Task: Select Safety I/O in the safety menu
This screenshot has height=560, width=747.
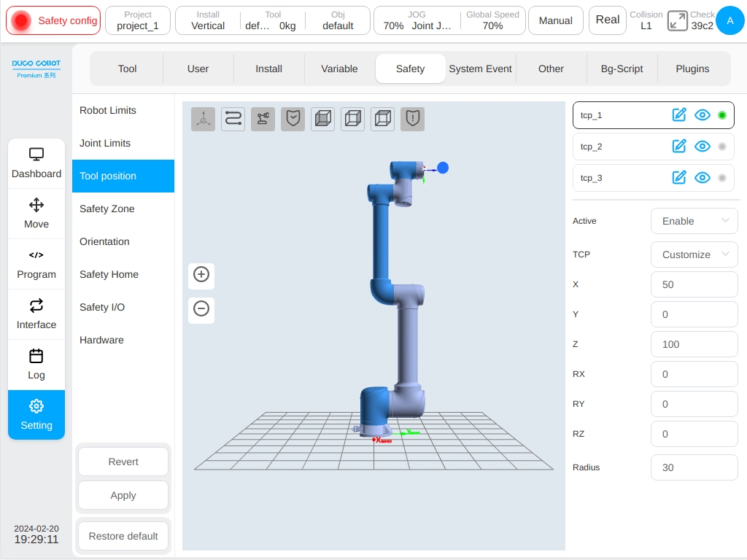Action: click(123, 308)
